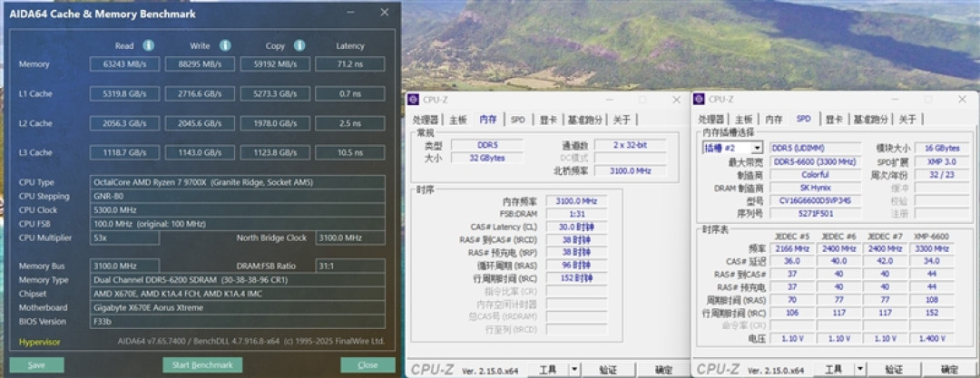Click Start Benchmark in AIDA64
980x378 pixels.
[201, 365]
